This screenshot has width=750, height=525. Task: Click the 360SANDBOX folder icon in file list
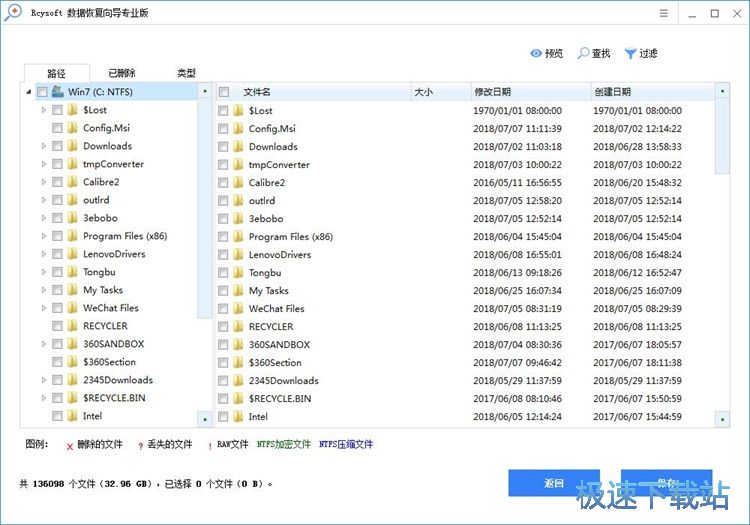tap(238, 344)
